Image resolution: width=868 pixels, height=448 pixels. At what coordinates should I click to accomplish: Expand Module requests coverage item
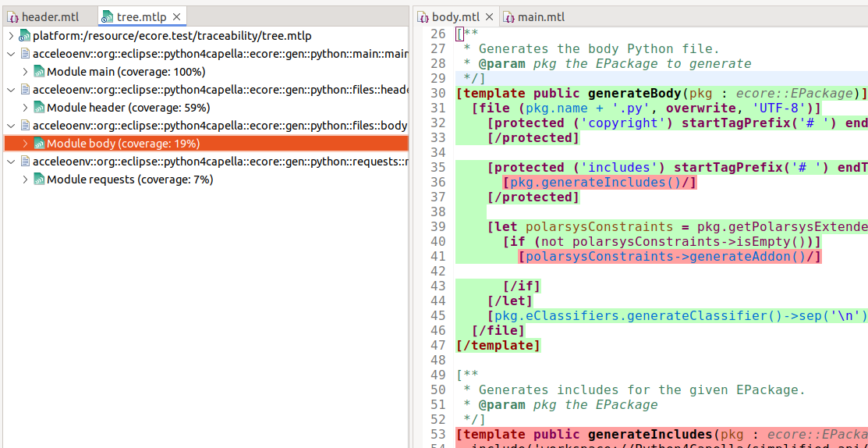(x=25, y=180)
